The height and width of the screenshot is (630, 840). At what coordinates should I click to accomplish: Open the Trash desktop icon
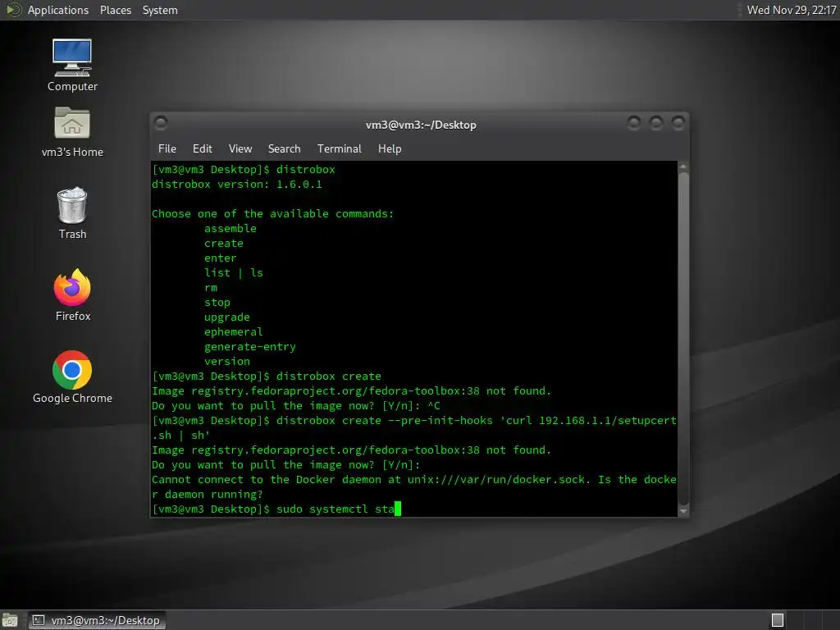[72, 212]
